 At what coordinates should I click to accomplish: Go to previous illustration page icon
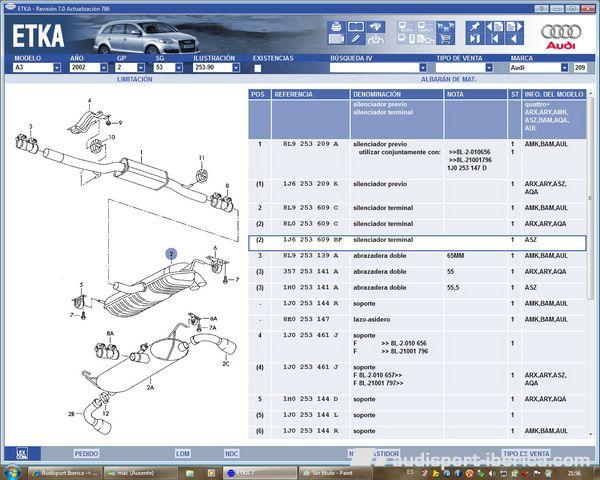494,27
